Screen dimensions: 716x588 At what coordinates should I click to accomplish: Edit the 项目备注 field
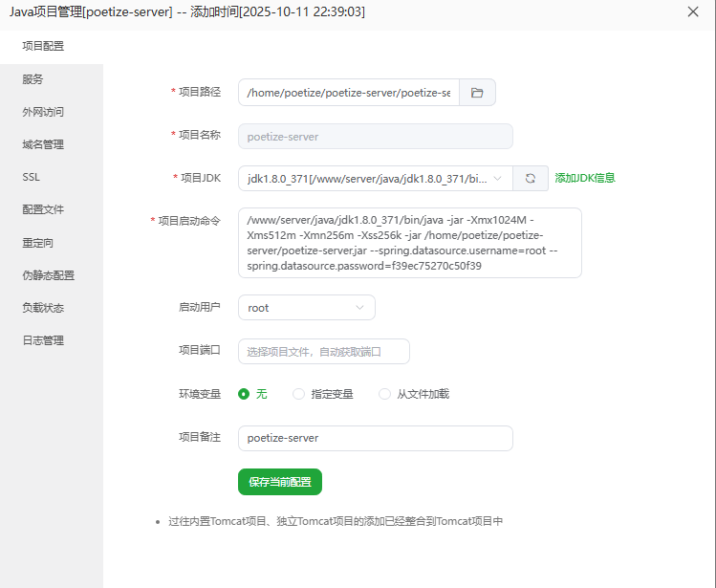[376, 438]
